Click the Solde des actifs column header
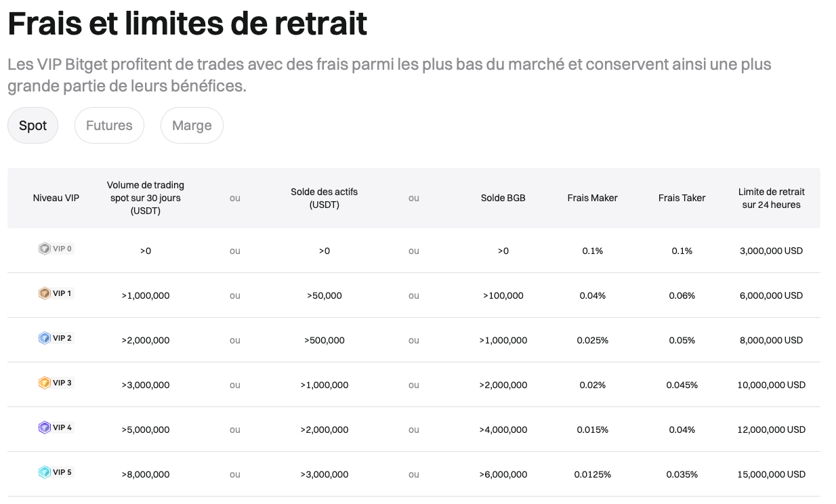The width and height of the screenshot is (836, 504). click(x=325, y=198)
